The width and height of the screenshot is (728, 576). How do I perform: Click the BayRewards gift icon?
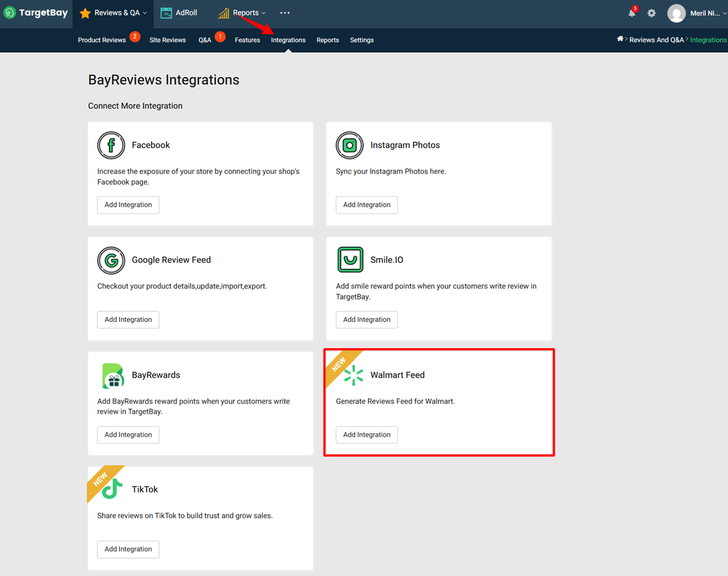point(113,376)
